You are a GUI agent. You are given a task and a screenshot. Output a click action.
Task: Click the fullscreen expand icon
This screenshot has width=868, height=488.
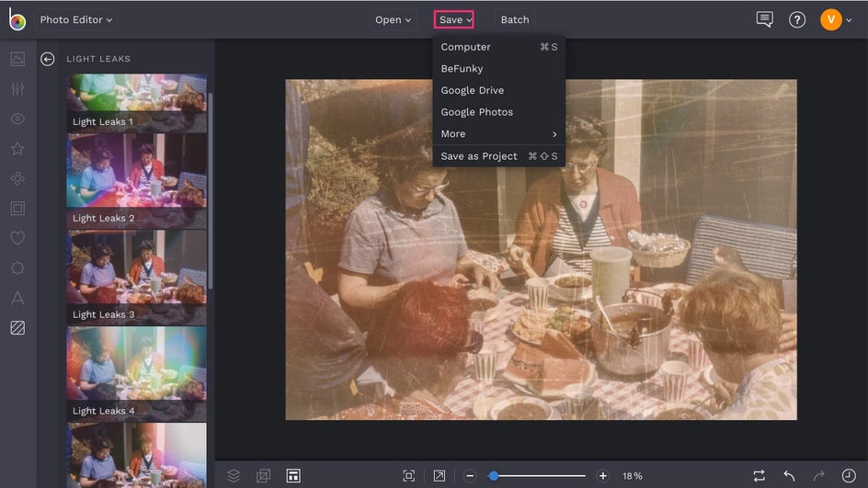[439, 476]
